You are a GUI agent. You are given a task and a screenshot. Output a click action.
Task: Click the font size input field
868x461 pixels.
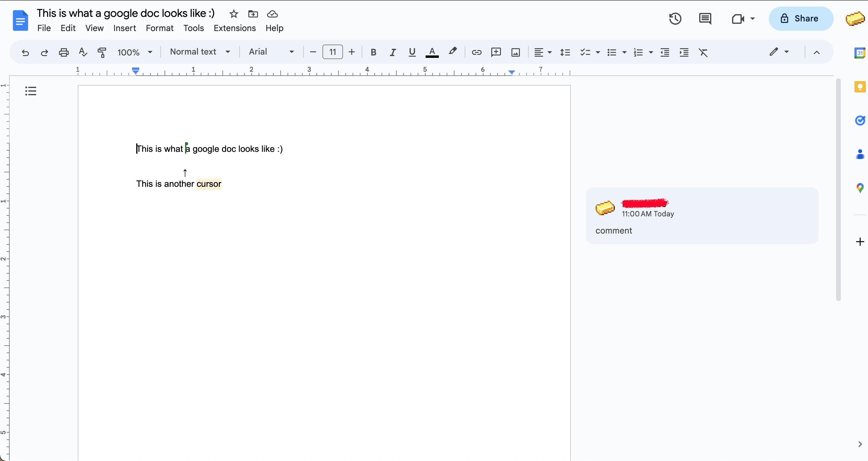[x=332, y=52]
